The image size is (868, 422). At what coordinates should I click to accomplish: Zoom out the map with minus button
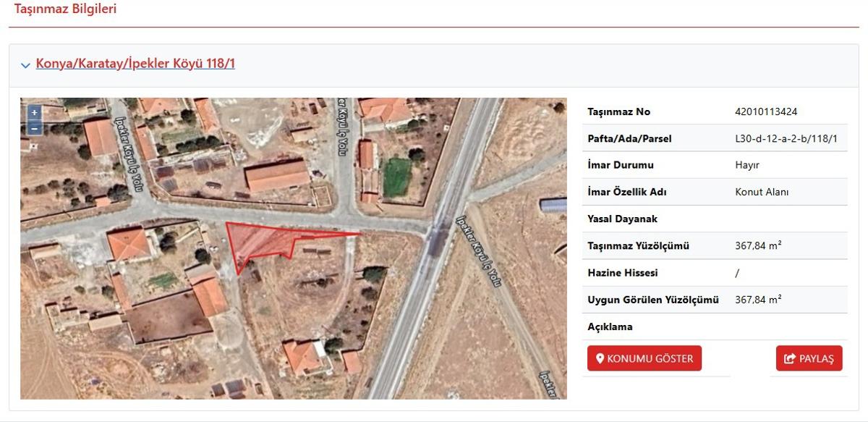34,128
